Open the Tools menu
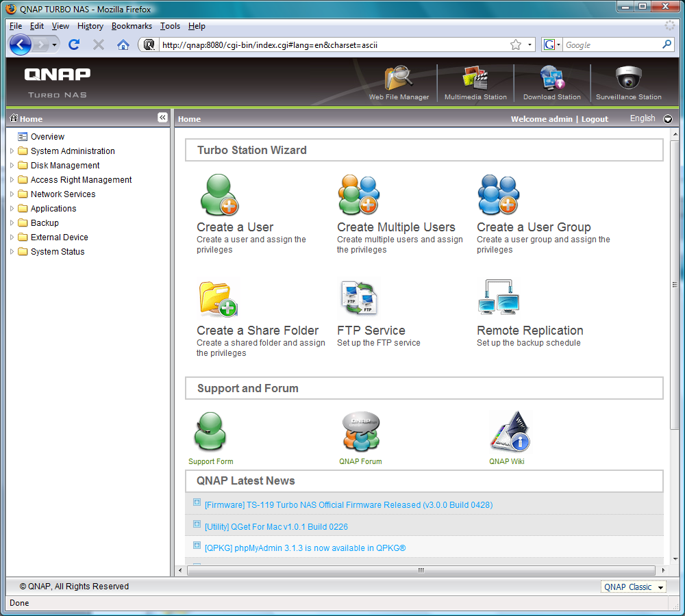The image size is (685, 616). pyautogui.click(x=170, y=26)
